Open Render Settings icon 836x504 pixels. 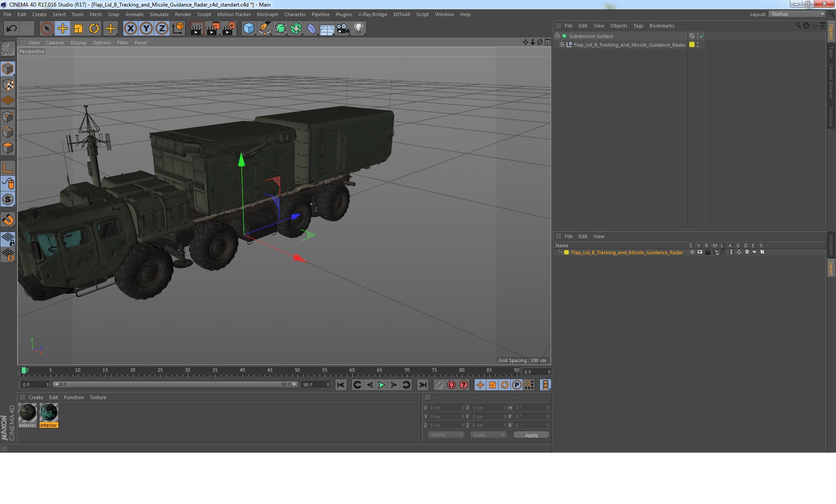coord(229,29)
